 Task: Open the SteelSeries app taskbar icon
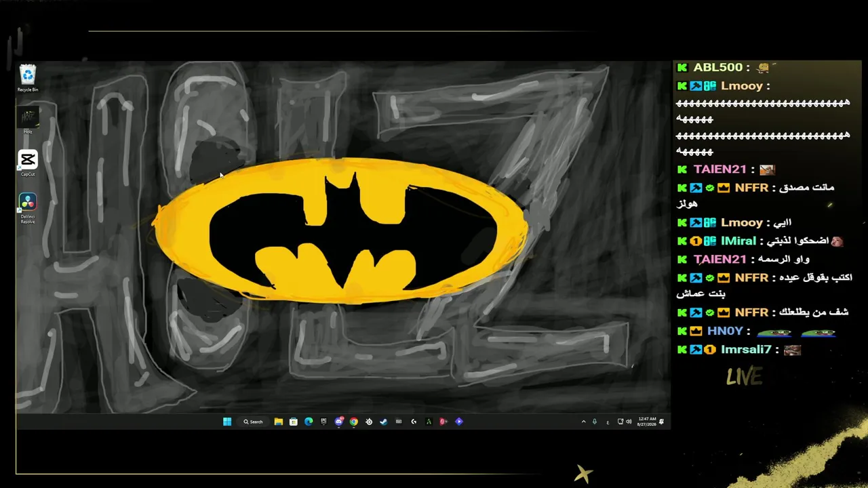click(369, 422)
